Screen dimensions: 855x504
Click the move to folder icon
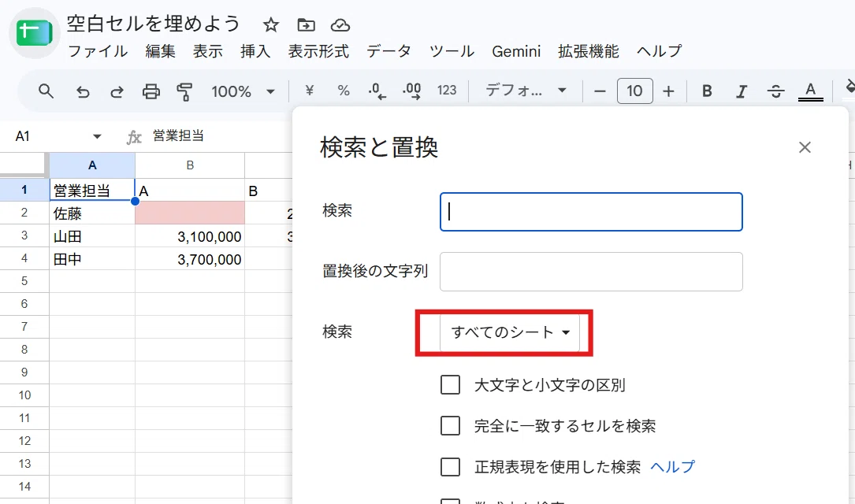click(x=306, y=24)
